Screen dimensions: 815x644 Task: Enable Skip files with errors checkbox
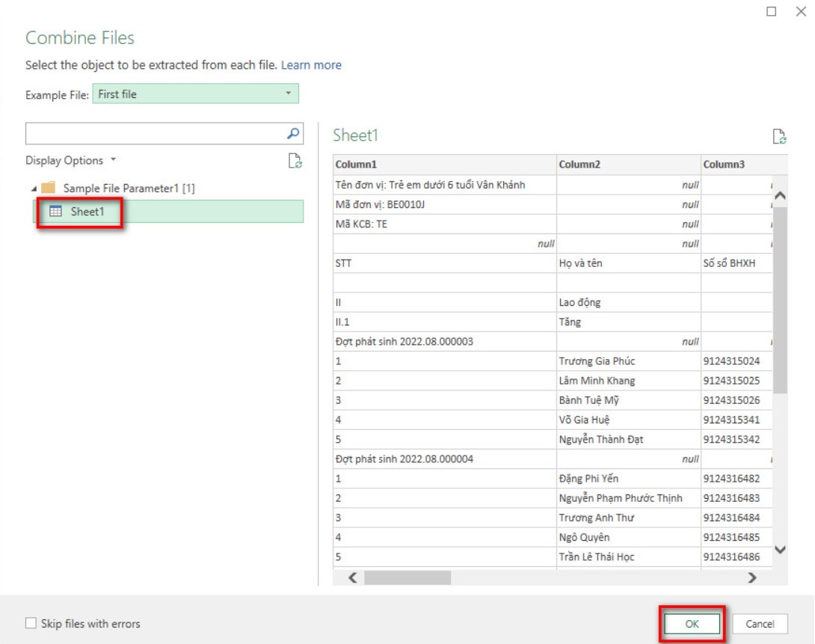[x=31, y=623]
